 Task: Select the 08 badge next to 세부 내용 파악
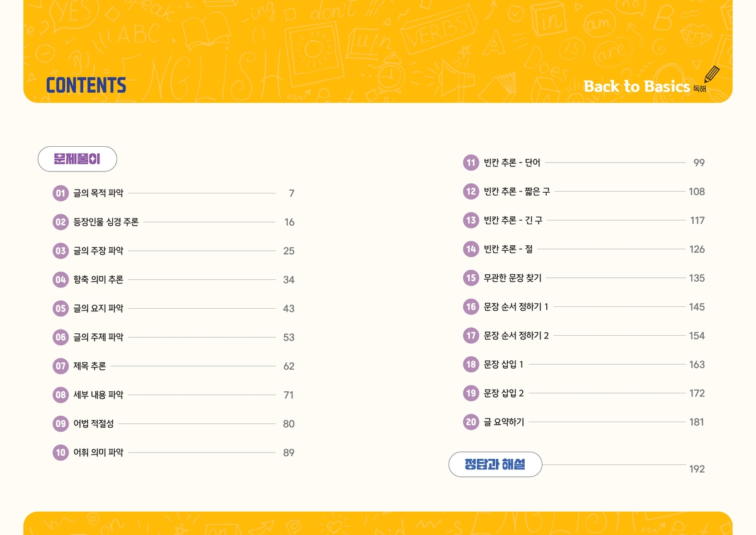(x=60, y=395)
